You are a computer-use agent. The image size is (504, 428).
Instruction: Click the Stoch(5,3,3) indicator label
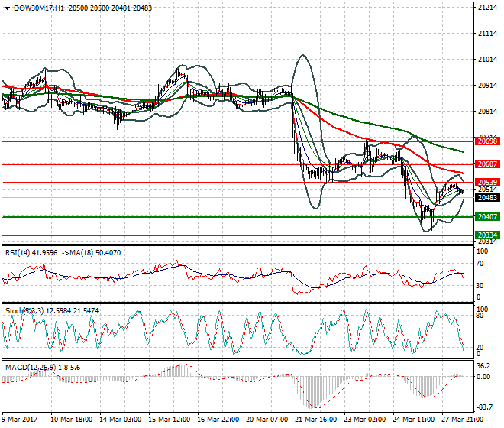click(x=24, y=311)
